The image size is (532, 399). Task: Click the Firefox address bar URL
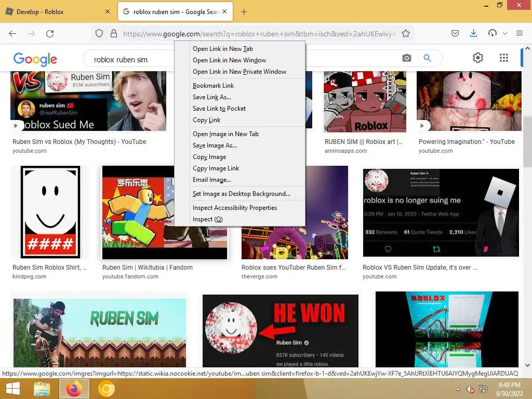pyautogui.click(x=259, y=34)
